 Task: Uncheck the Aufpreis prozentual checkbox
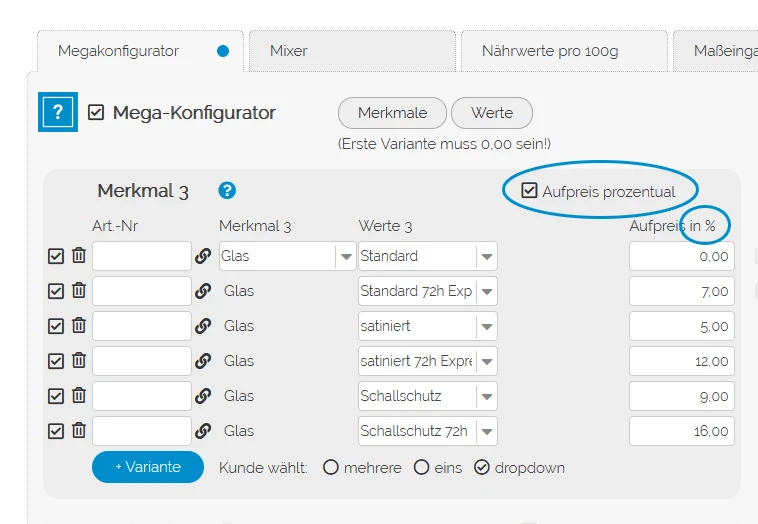coord(529,191)
